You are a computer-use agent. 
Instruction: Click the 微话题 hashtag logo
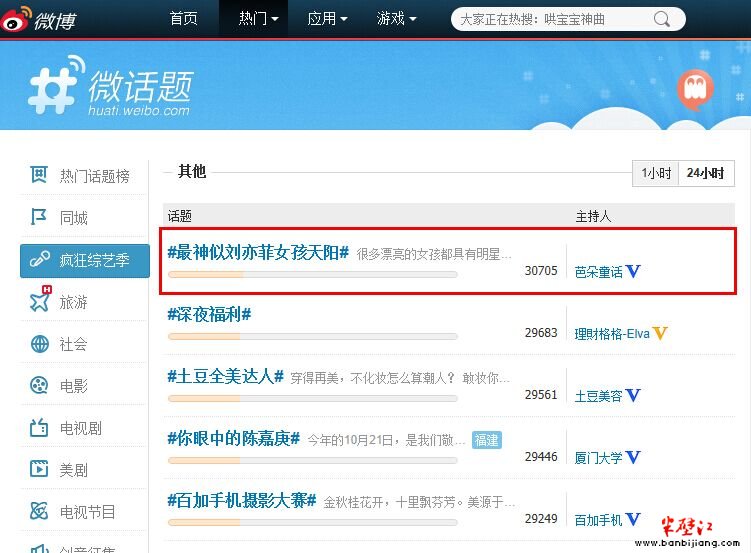click(x=55, y=86)
